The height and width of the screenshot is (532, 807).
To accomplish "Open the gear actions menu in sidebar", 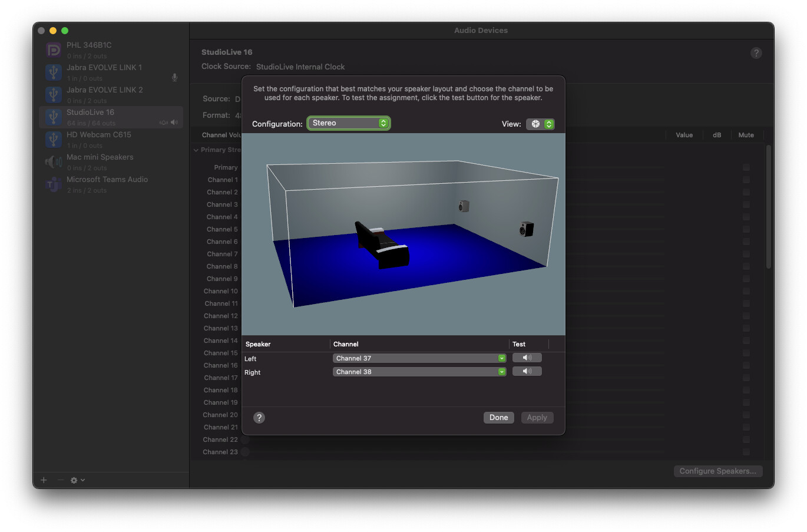I will tap(78, 480).
